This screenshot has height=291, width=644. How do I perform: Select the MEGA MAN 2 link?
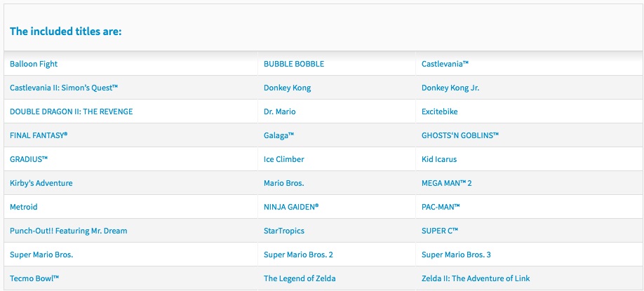point(445,183)
